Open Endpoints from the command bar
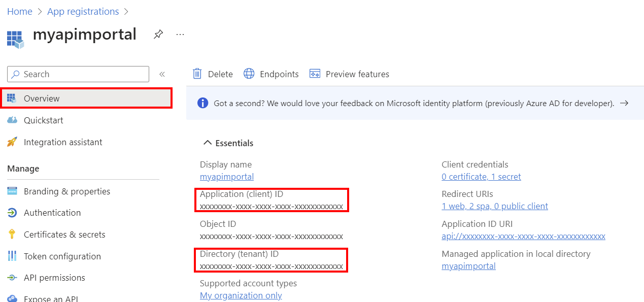 click(270, 74)
